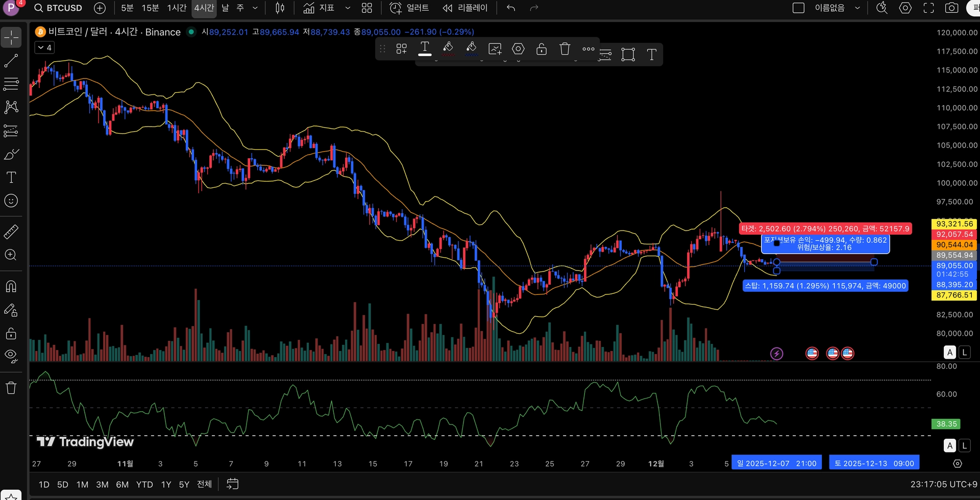Toggle the lock on the selected drawing
980x500 pixels.
[x=542, y=49]
